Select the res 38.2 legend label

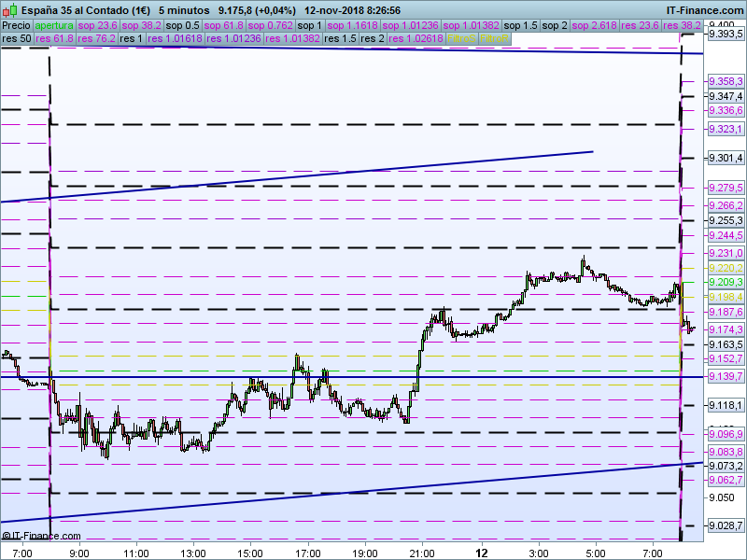682,26
